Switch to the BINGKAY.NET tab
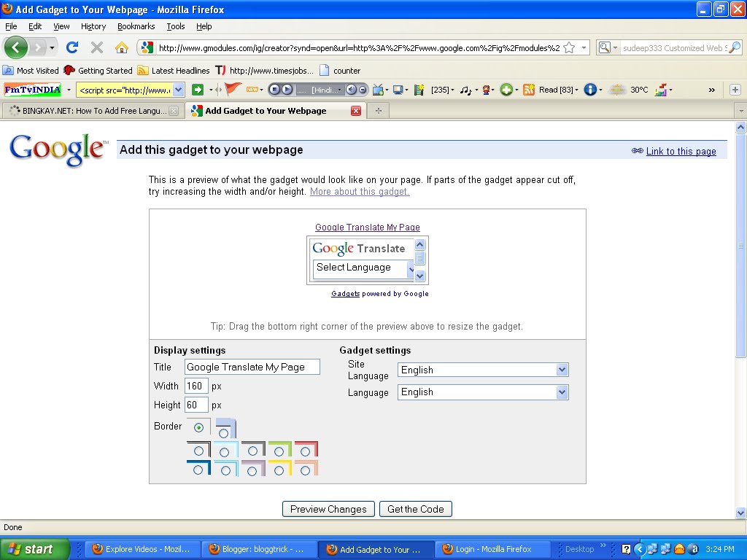 point(93,111)
